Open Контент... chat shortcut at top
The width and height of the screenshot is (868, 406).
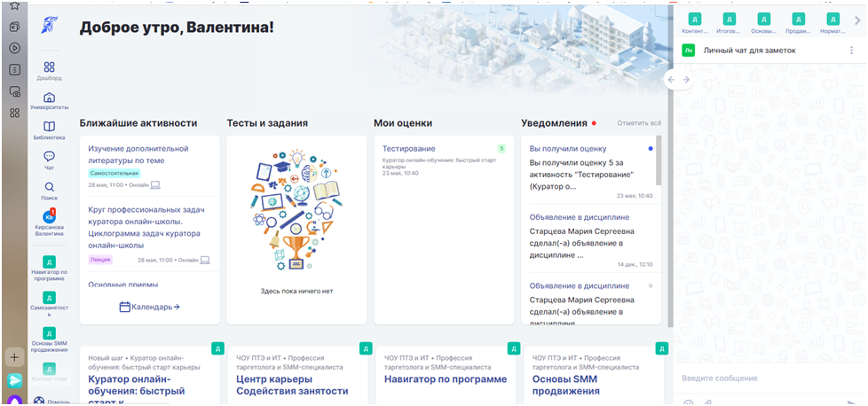click(x=694, y=23)
